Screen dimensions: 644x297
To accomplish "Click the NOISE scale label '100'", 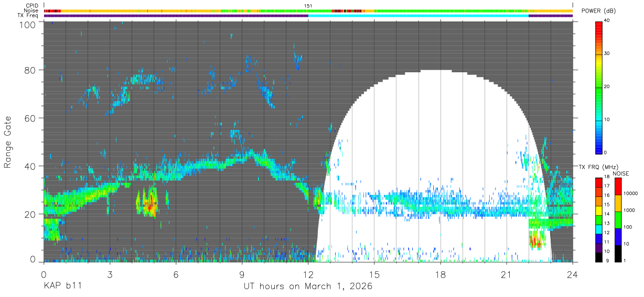I will pos(628,227).
